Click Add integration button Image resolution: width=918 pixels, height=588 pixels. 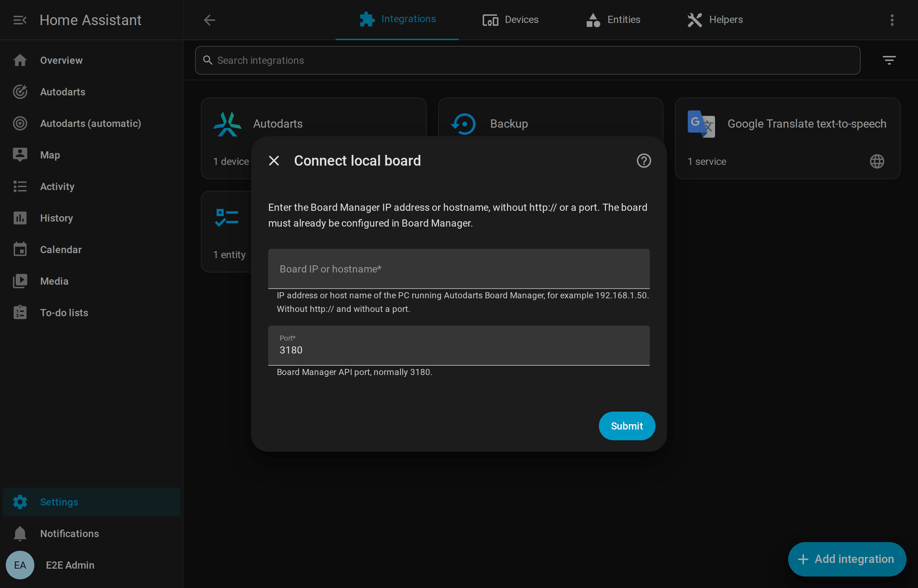pos(847,559)
